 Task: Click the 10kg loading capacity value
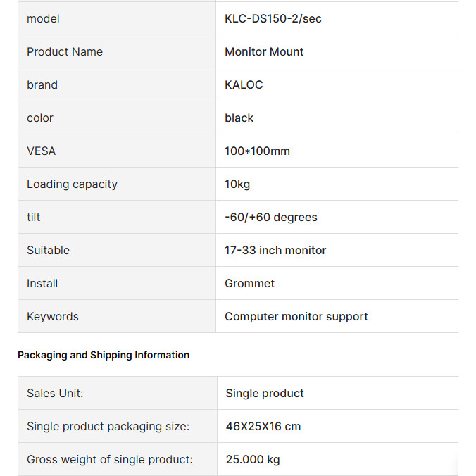237,184
